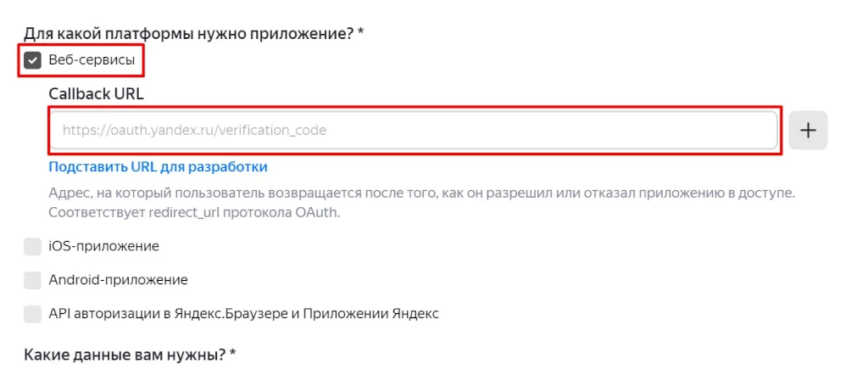Focus the Callback URL text field
The height and width of the screenshot is (381, 868).
pyautogui.click(x=414, y=131)
